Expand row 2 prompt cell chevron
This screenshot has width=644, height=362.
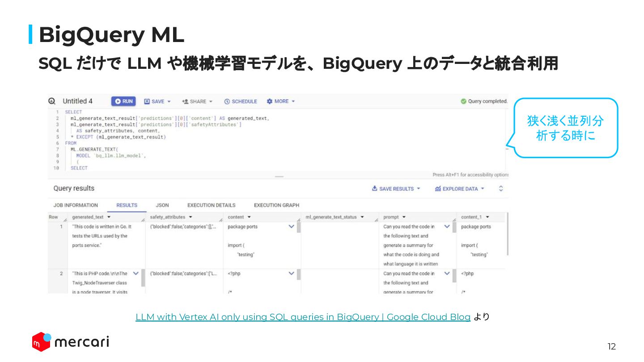[x=447, y=274]
